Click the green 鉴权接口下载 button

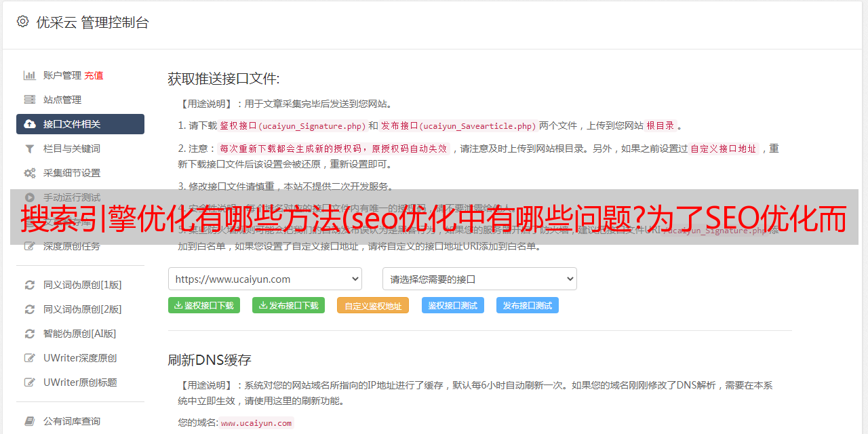point(204,305)
